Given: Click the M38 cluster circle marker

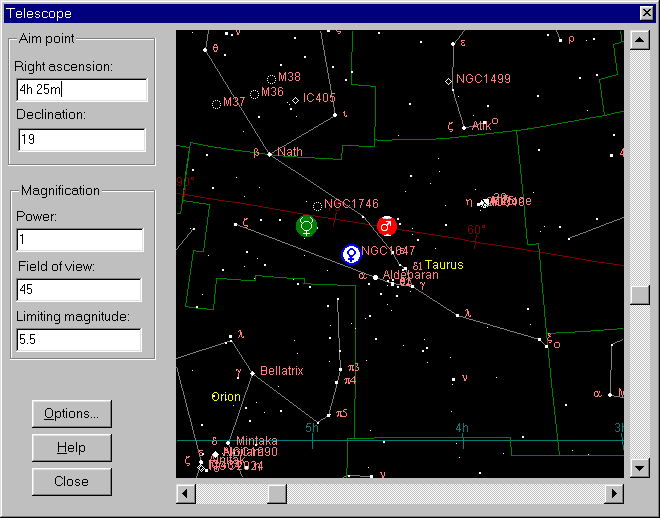Looking at the screenshot, I should 271,78.
